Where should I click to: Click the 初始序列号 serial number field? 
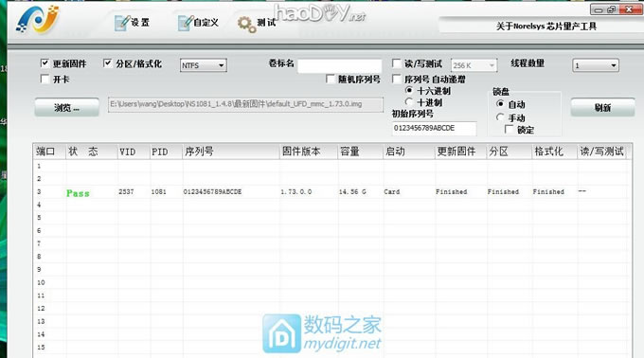434,129
